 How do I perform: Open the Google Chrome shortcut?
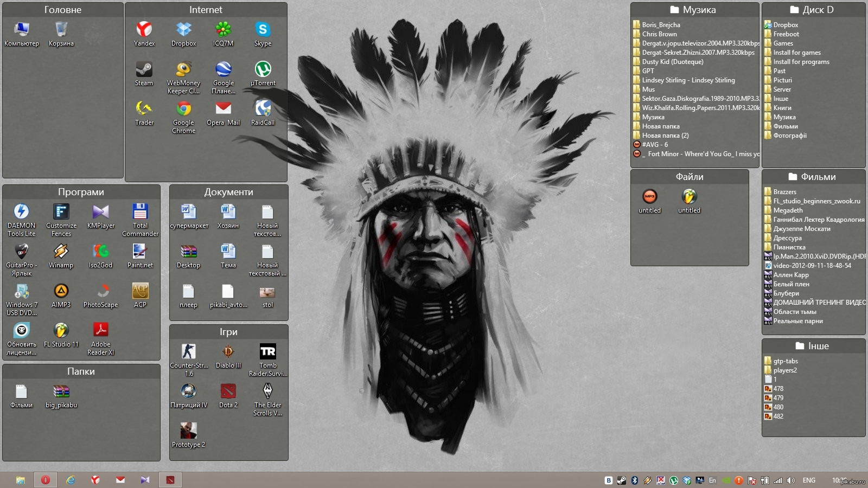click(184, 110)
